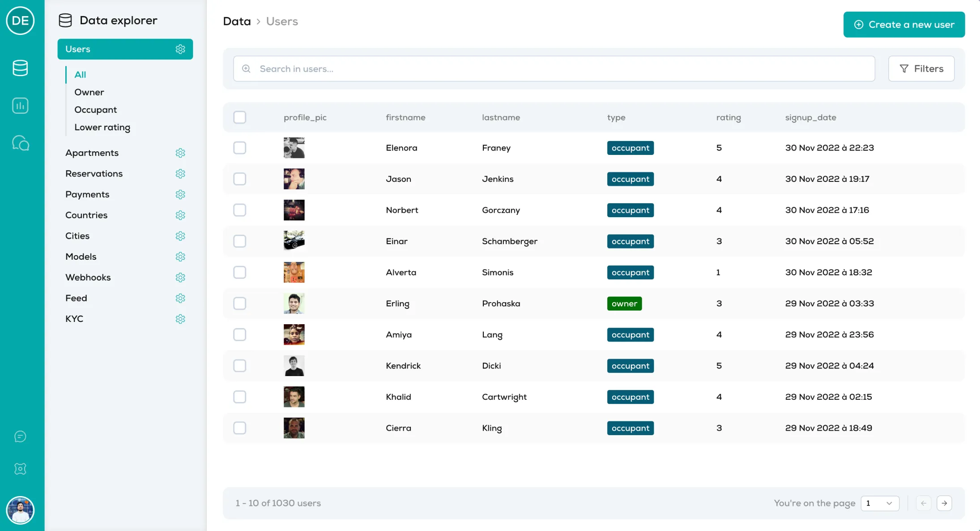Check the box for Cierra Kling
The image size is (980, 531).
click(x=240, y=428)
